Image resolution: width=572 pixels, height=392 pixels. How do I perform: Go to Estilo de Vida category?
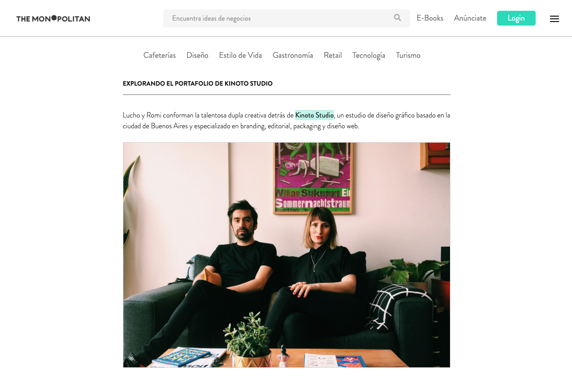pos(240,55)
